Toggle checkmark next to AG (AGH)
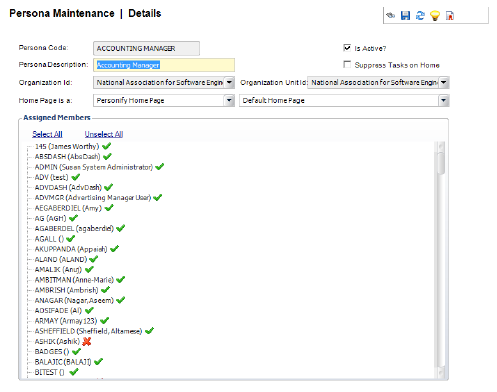This screenshot has height=392, width=497. (73, 218)
